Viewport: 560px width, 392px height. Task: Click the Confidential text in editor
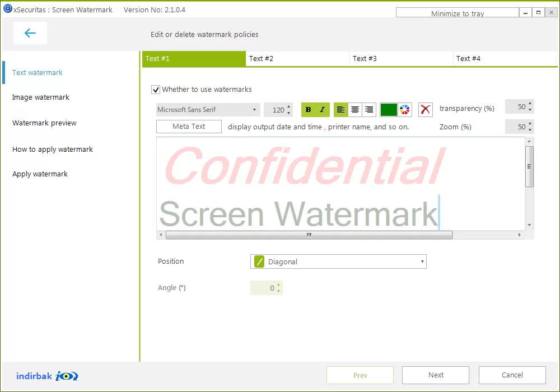click(305, 166)
